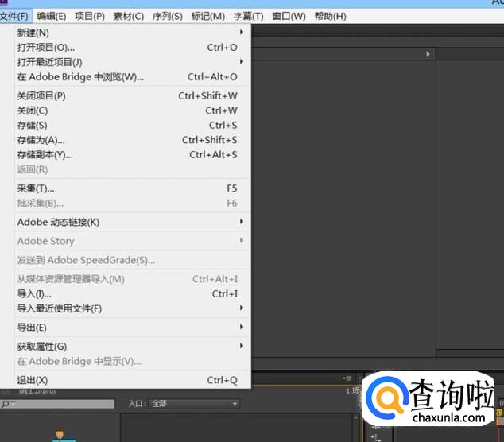Select 在 Adobe Bridge 中浏览(W)...
This screenshot has height=442, width=504.
132,77
